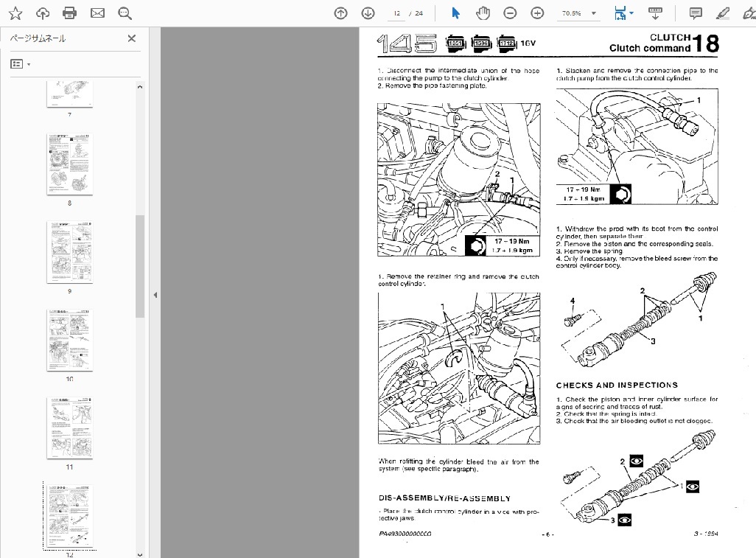Viewport: 756px width, 558px height.
Task: Click the page number field showing 12
Action: pyautogui.click(x=397, y=13)
